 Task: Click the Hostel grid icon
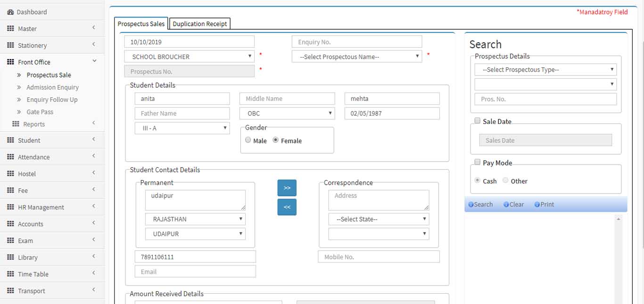[10, 173]
